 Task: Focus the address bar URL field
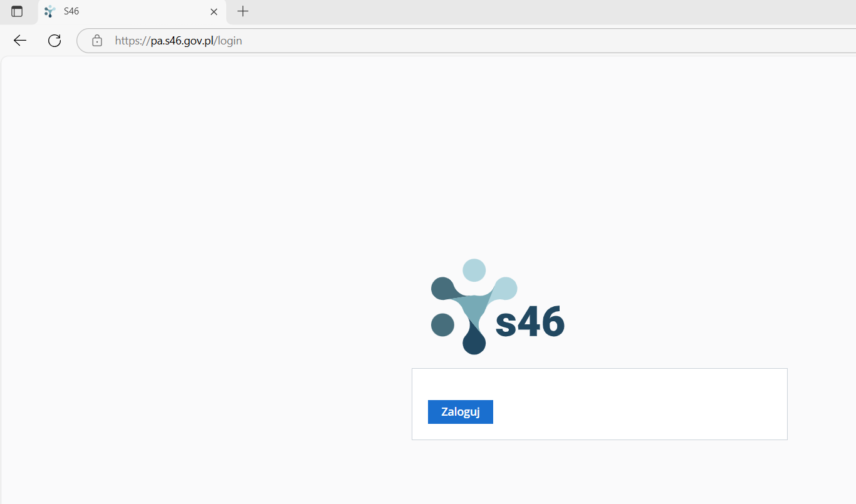[466, 41]
